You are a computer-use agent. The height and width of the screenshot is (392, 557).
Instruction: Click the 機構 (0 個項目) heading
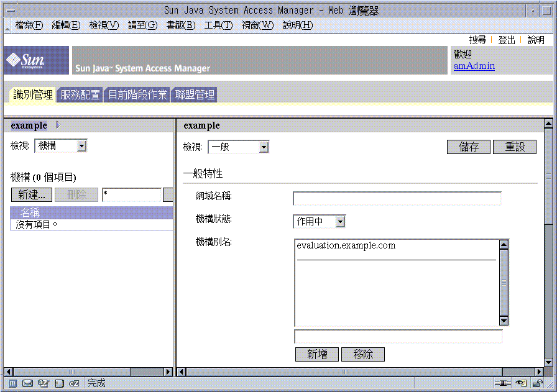coord(44,177)
